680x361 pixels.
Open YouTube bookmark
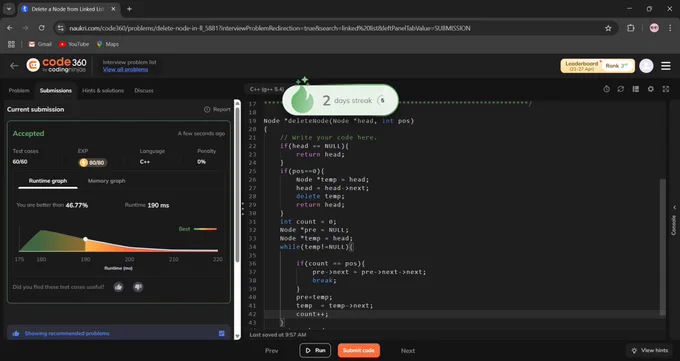pyautogui.click(x=74, y=44)
